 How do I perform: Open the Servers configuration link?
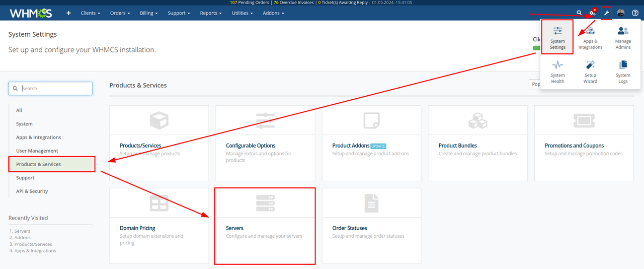pos(234,228)
